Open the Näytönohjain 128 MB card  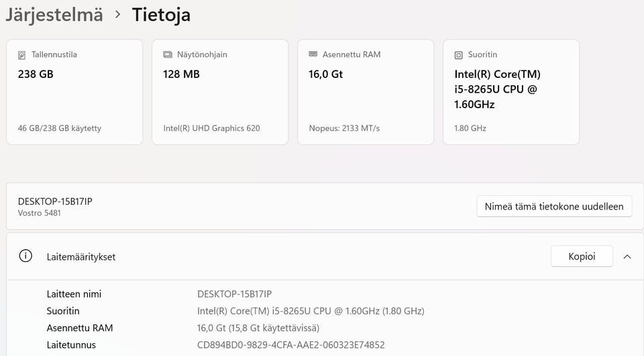click(220, 92)
